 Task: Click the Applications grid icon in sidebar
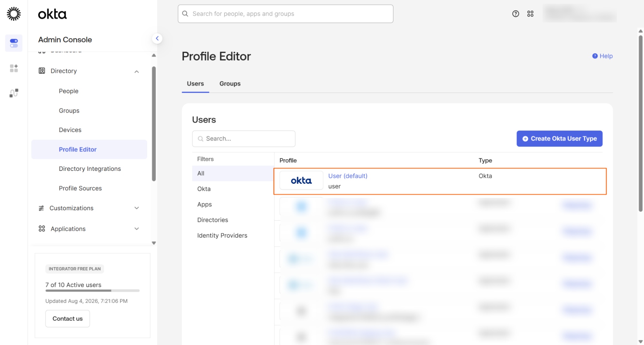pos(42,229)
